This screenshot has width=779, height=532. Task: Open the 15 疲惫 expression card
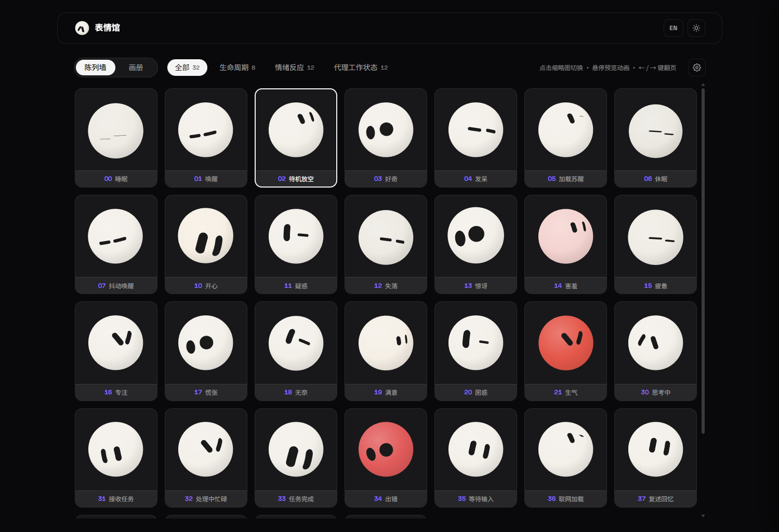click(x=655, y=245)
